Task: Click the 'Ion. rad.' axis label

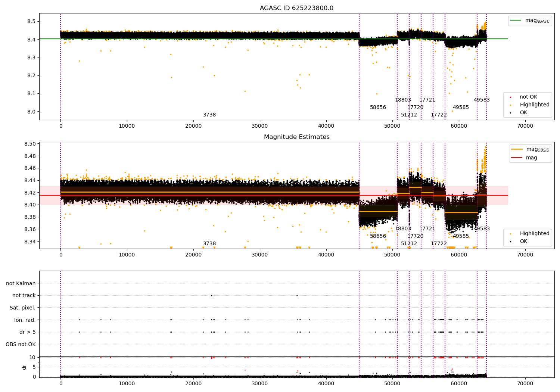Action: [x=25, y=320]
